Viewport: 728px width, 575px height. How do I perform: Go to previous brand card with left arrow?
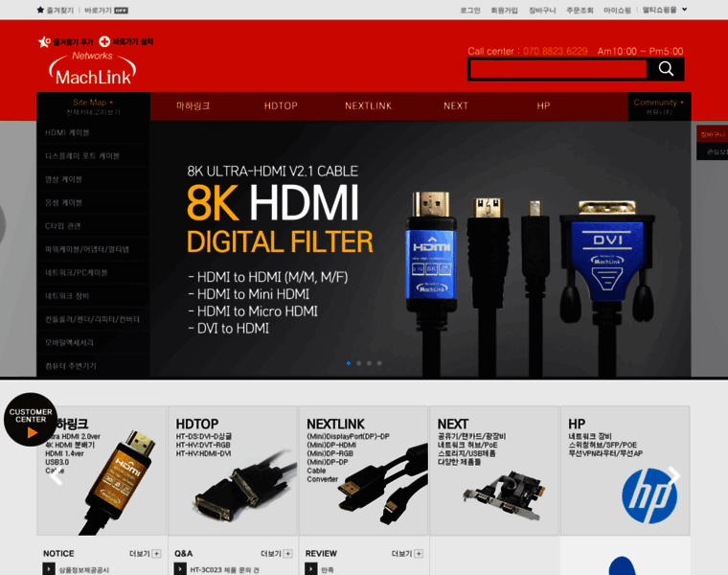coord(56,476)
